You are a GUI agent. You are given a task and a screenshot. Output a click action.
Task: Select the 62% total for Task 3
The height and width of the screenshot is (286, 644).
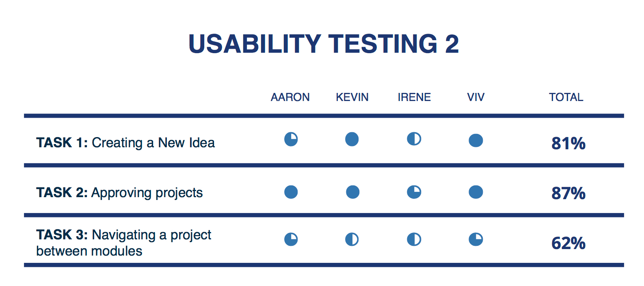568,243
